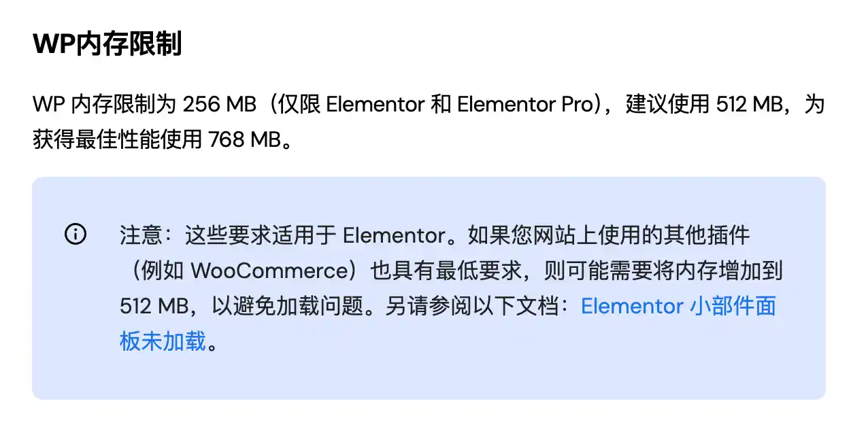Open the Elementor 小部件面板未加载 link
The image size is (868, 431).
tap(678, 307)
